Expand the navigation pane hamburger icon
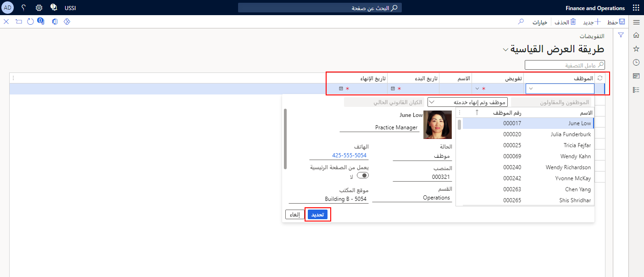Screen dimensions: 644x277 (x=636, y=22)
